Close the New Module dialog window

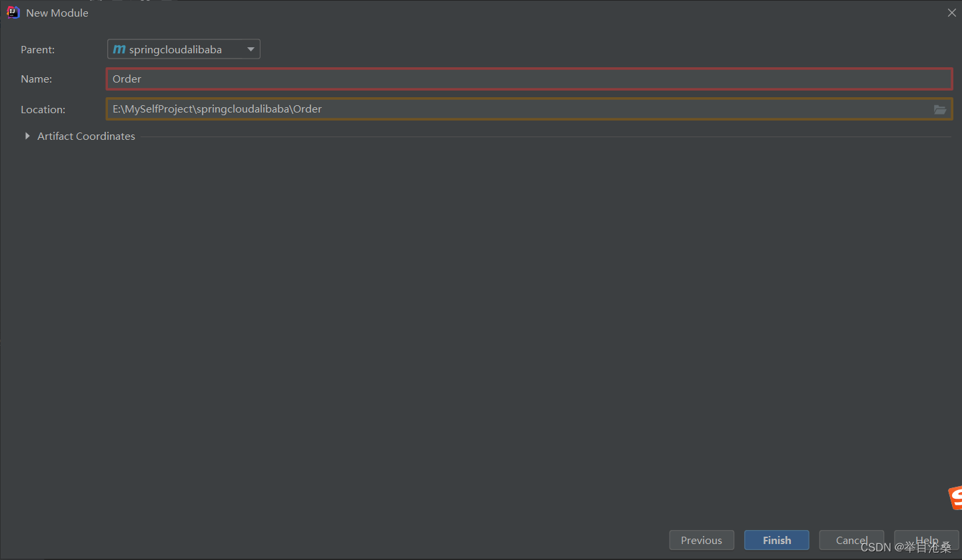tap(951, 13)
